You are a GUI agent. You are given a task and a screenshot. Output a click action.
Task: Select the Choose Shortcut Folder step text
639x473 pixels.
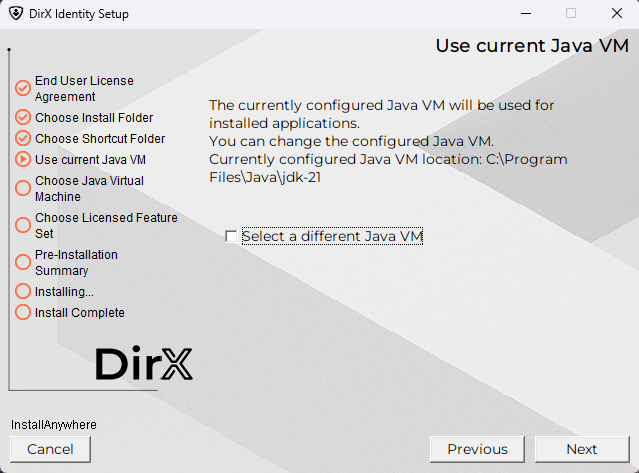[x=100, y=139]
